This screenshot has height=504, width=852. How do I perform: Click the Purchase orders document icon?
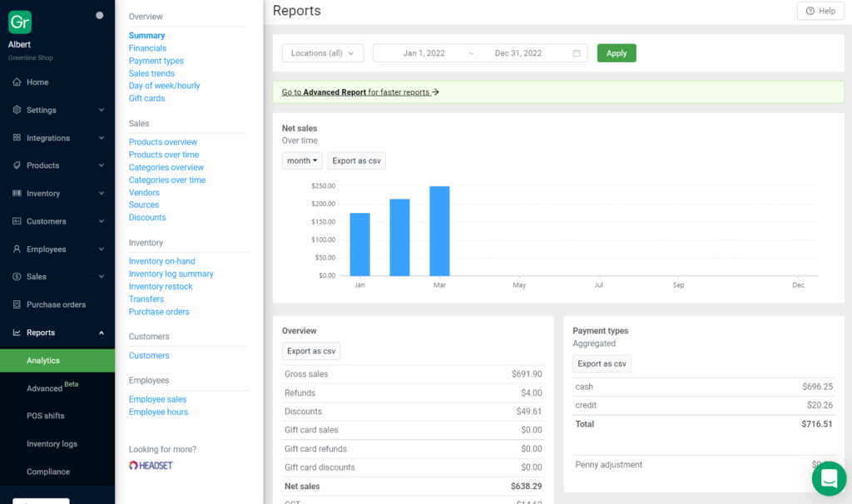tap(17, 304)
